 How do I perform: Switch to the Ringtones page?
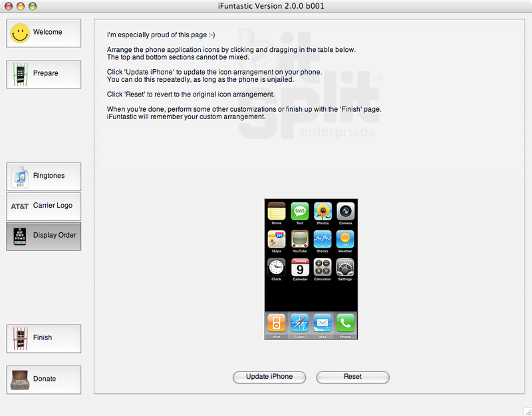(44, 176)
